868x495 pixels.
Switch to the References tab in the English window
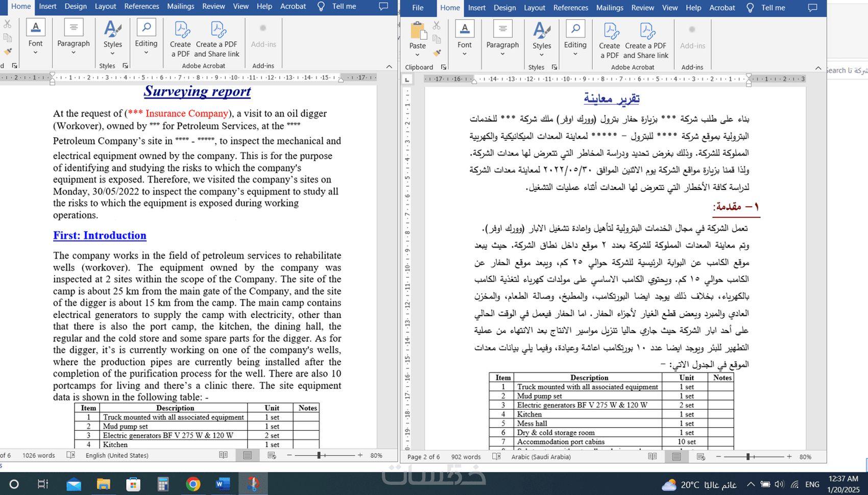(141, 6)
